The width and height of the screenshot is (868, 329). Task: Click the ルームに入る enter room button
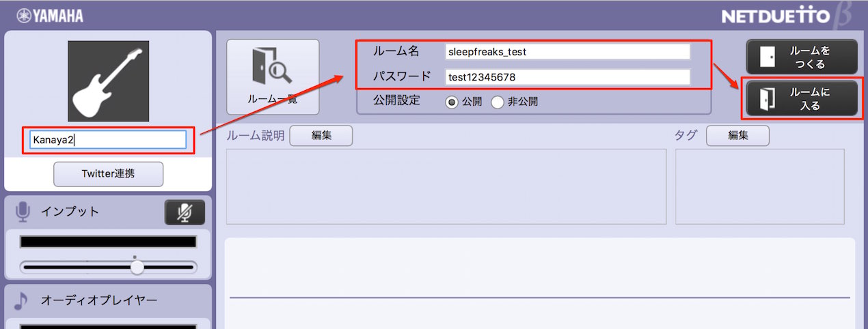(x=801, y=99)
